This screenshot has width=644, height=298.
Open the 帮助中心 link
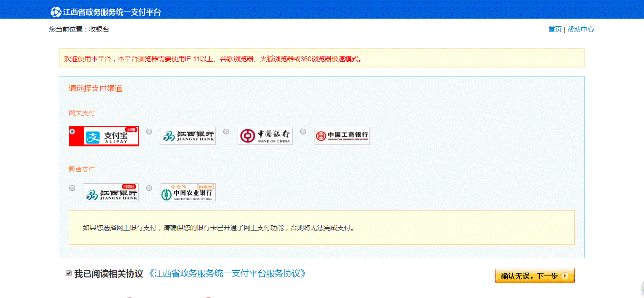581,29
